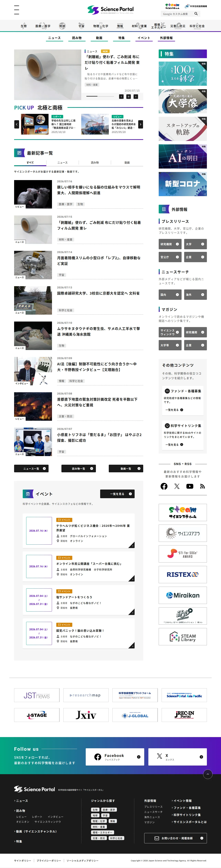Show previous PICK UP articles
This screenshot has height=868, width=221.
coord(17,124)
